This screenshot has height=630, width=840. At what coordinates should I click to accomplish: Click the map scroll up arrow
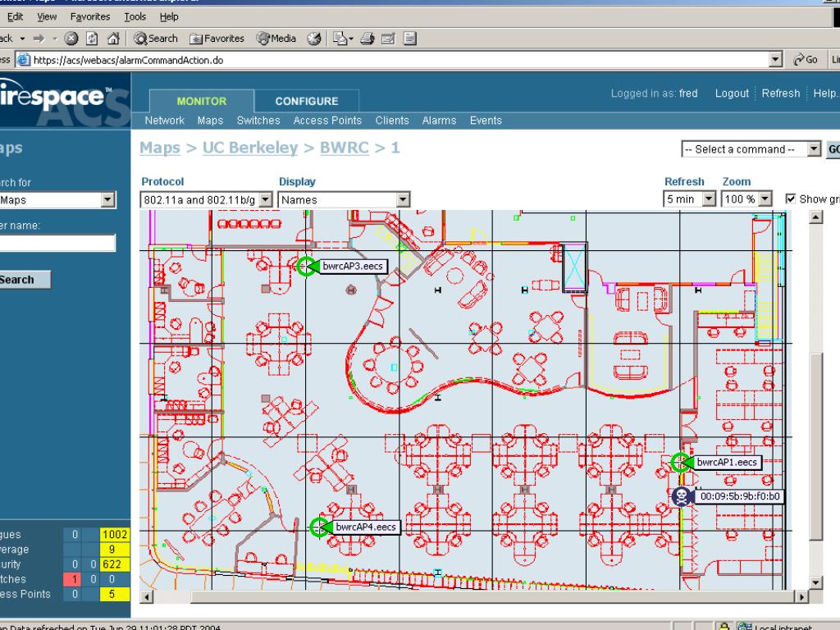pyautogui.click(x=815, y=217)
